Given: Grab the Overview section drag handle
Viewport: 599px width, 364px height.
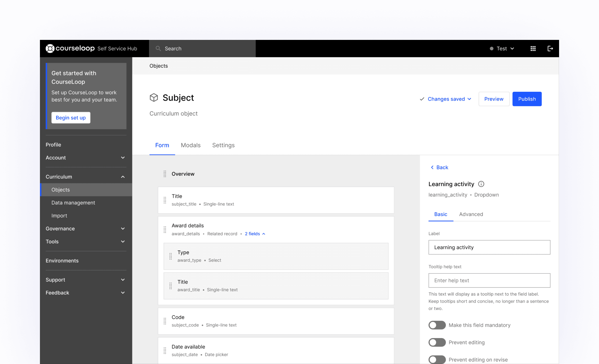Looking at the screenshot, I should pyautogui.click(x=165, y=174).
